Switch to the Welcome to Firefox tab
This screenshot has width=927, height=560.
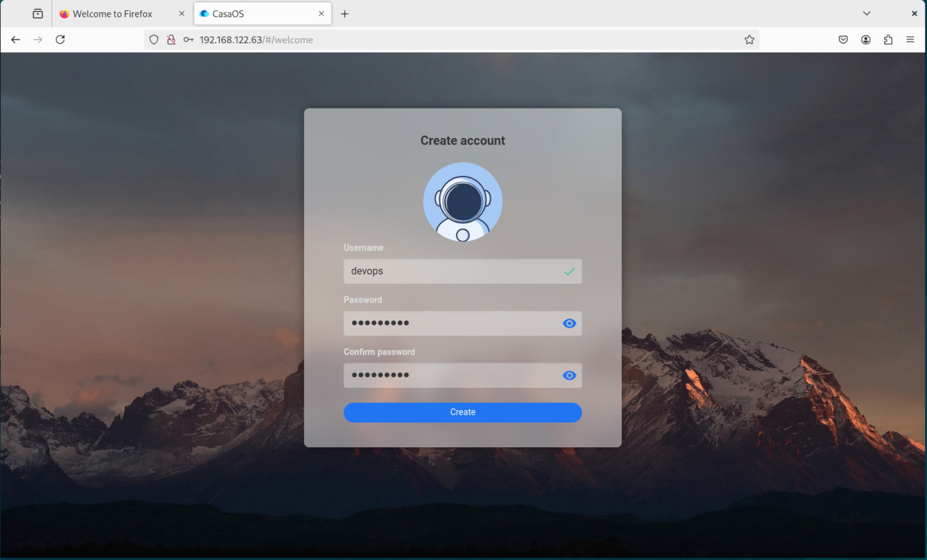(112, 13)
